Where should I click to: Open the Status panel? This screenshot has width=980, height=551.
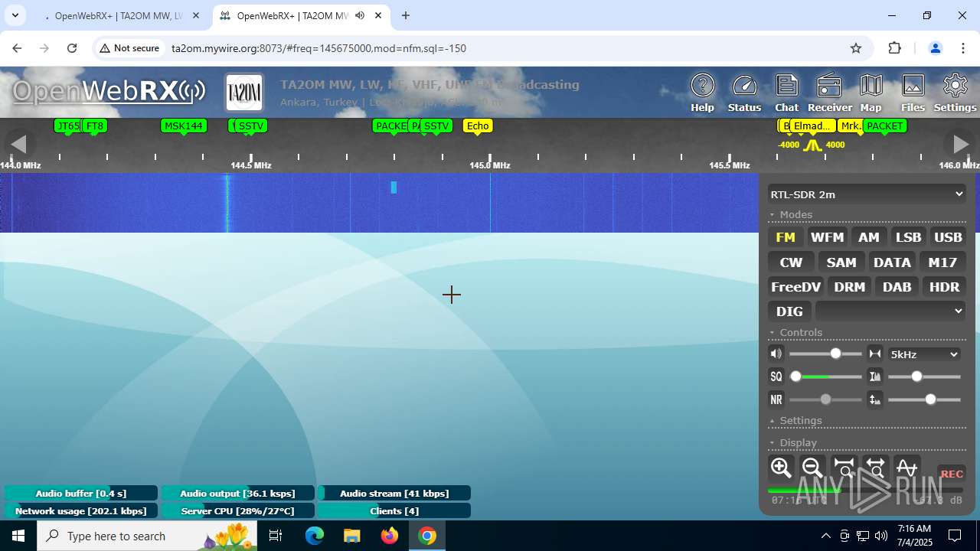(744, 93)
